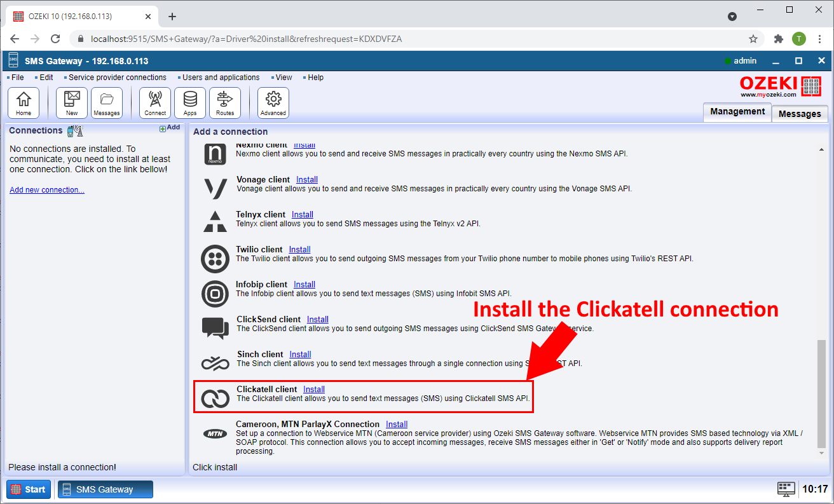
Task: Open the File menu
Action: point(17,78)
